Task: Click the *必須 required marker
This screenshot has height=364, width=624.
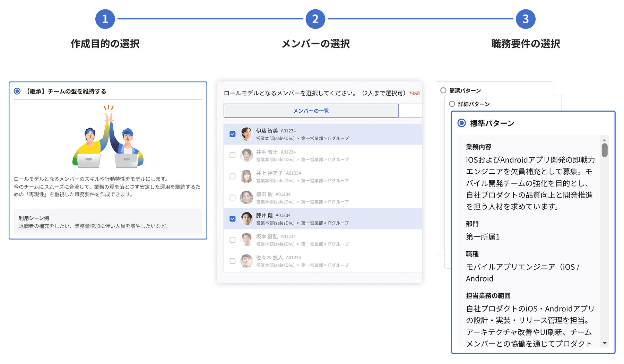Action: tap(415, 93)
